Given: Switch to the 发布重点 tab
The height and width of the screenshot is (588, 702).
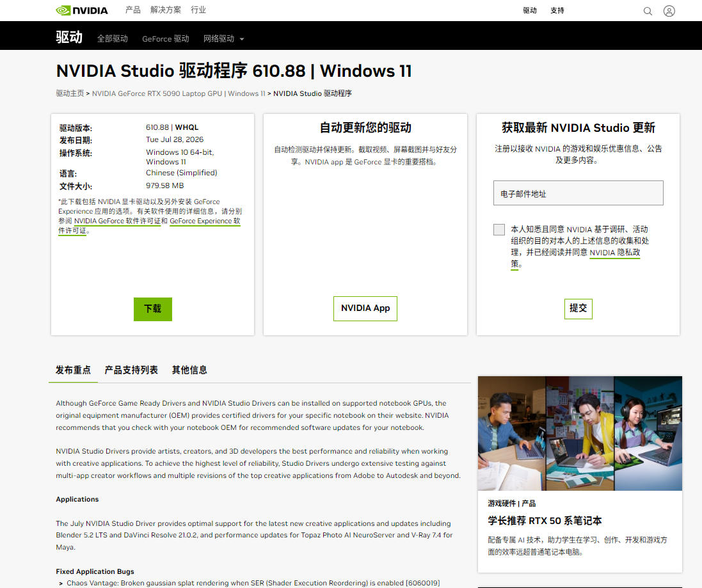Looking at the screenshot, I should point(73,370).
